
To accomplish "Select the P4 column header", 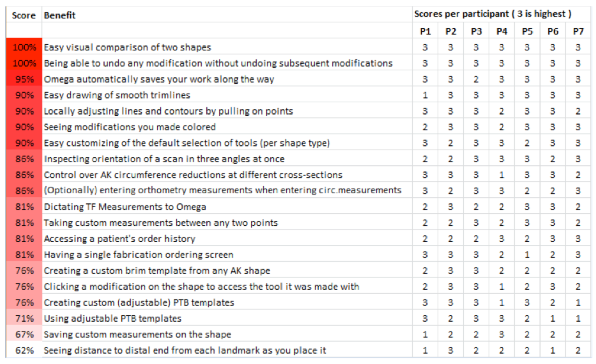I will click(x=502, y=31).
